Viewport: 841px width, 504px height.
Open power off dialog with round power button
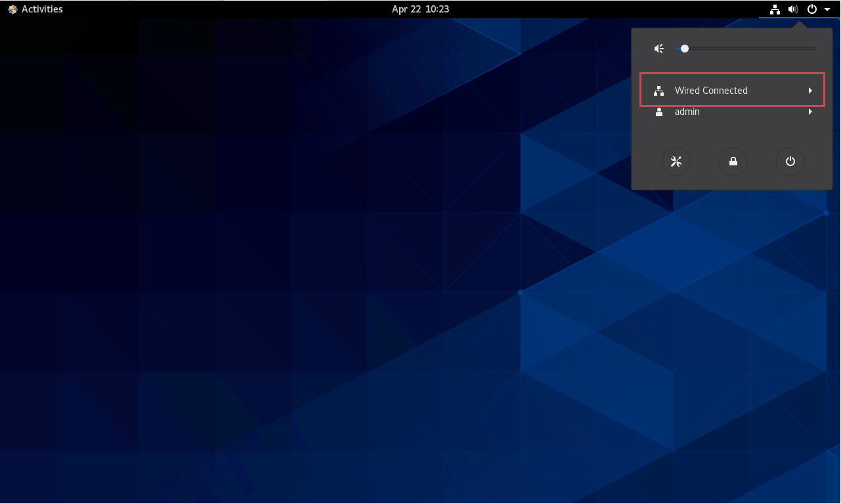[x=790, y=161]
